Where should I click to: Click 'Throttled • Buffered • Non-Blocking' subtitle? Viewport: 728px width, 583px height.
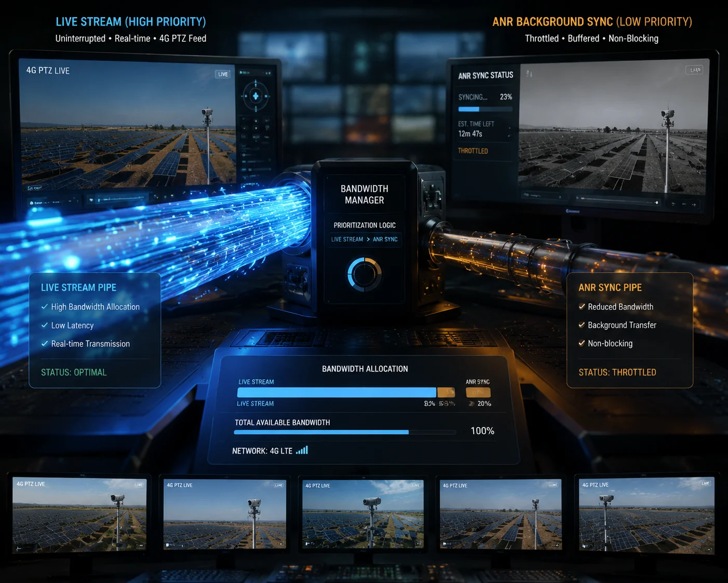pos(591,38)
